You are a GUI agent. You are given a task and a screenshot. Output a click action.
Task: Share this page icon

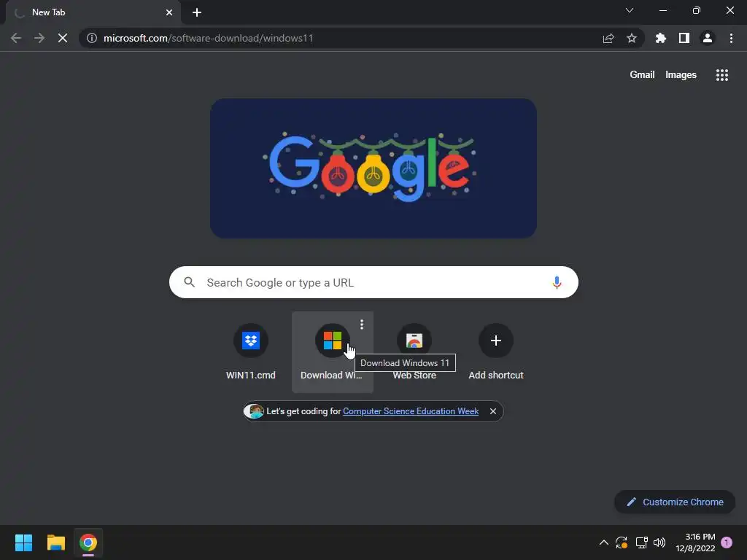pos(608,38)
